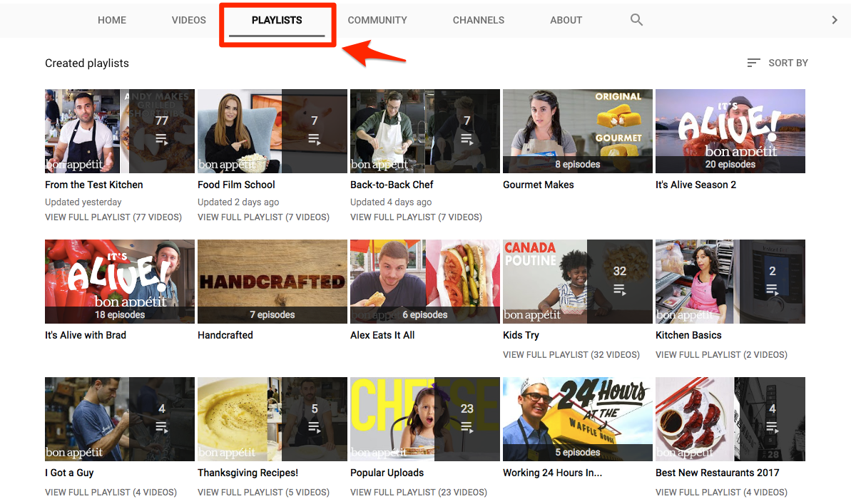
Task: Open the Popular Uploads thumbnail
Action: click(x=425, y=419)
